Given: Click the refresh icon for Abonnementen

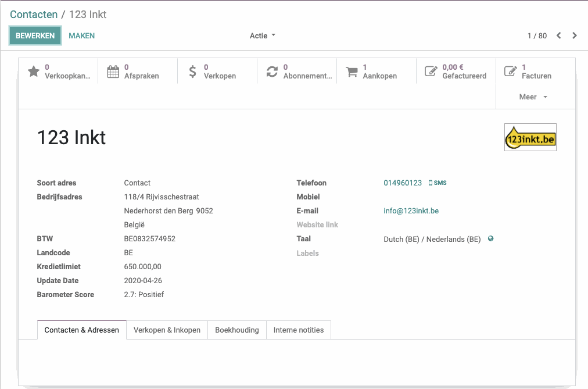Looking at the screenshot, I should click(272, 72).
